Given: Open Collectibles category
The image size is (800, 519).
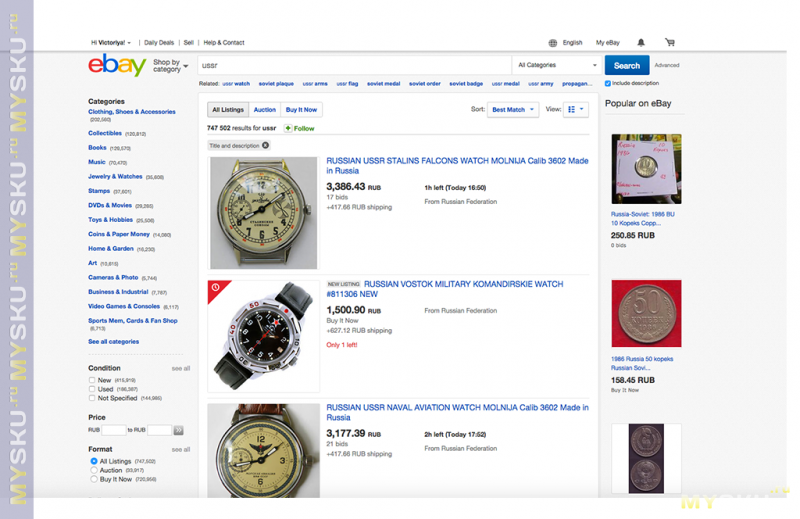Looking at the screenshot, I should 105,133.
